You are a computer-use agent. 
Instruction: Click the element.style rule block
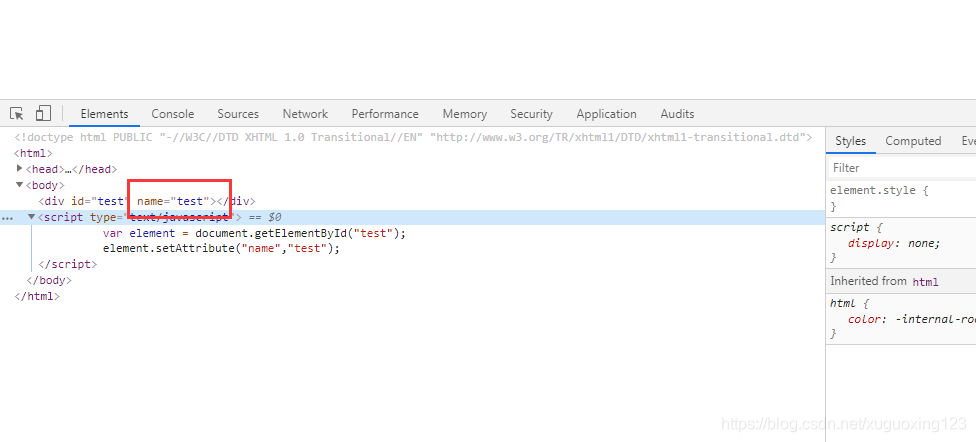[x=901, y=198]
